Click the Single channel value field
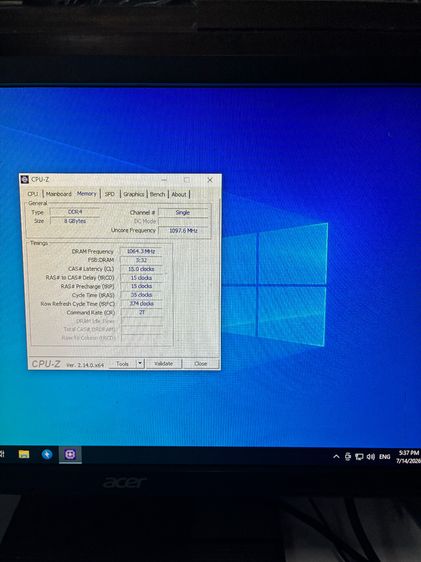421x562 pixels. pos(183,213)
